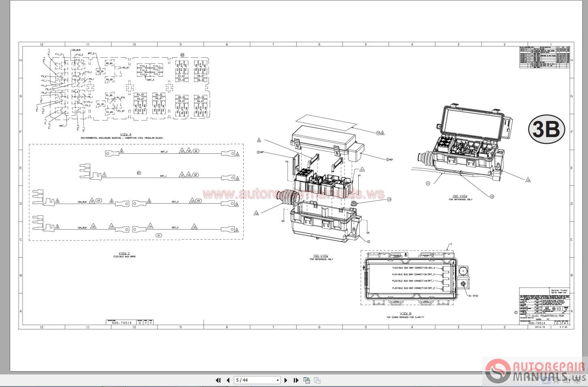Click the 'B+ STUD' callout text

pyautogui.click(x=473, y=296)
